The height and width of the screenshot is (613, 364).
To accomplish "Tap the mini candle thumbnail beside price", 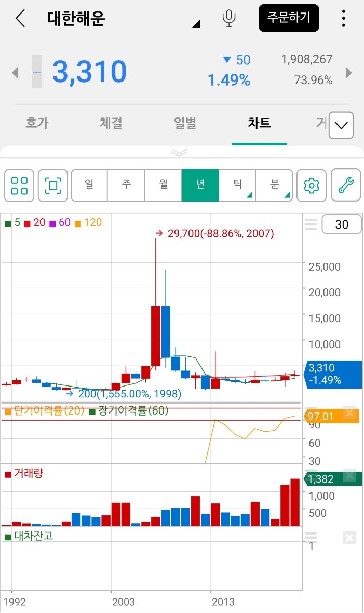I will pos(36,72).
